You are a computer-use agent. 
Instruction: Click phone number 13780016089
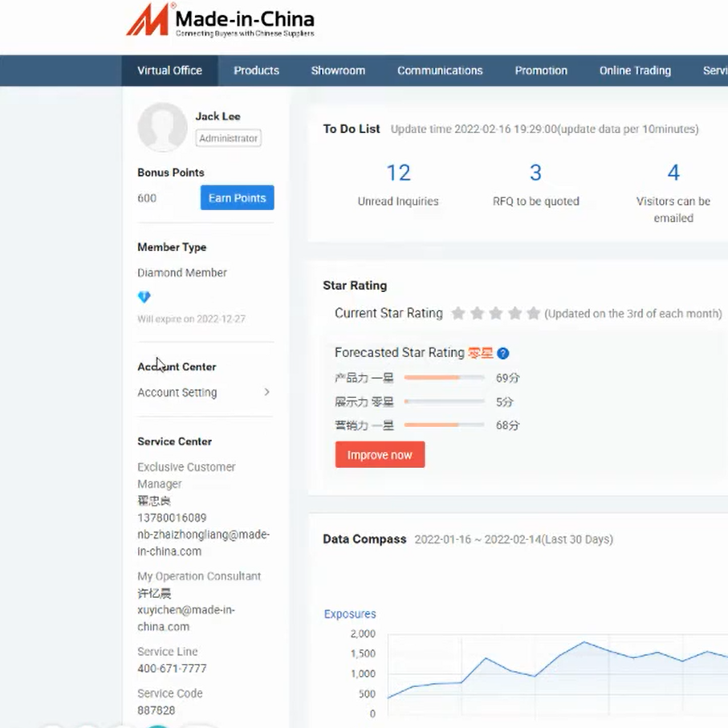pos(172,518)
